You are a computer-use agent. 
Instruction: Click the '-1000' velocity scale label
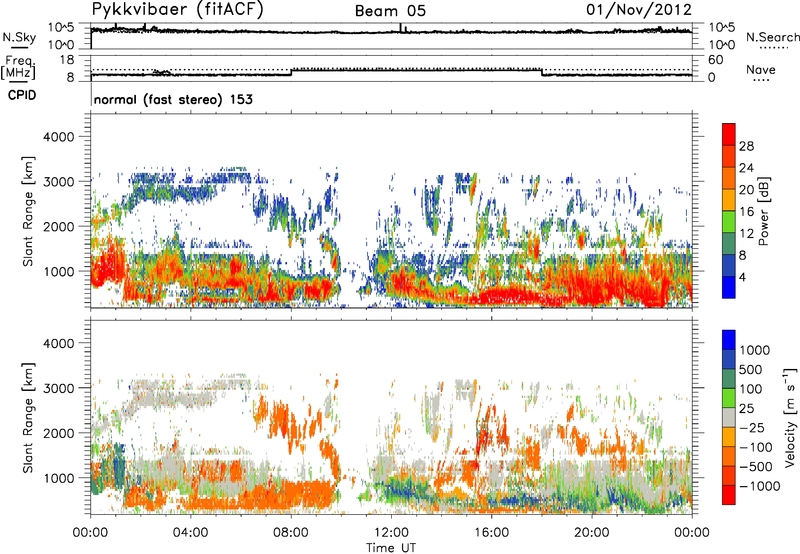click(759, 486)
